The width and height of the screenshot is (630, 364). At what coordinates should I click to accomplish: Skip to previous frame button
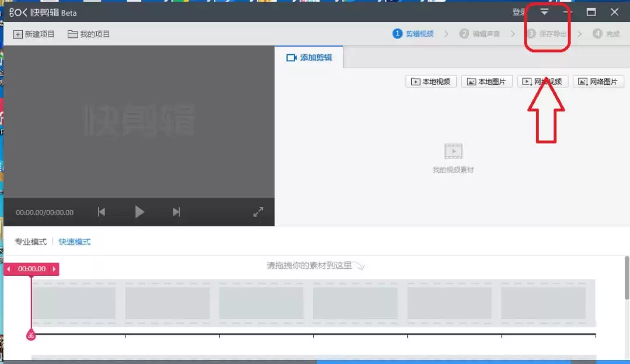(x=101, y=212)
